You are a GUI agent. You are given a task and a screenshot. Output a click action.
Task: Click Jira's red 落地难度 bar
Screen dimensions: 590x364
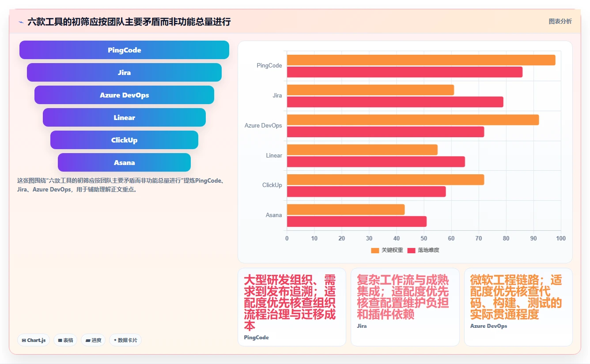[x=395, y=102]
